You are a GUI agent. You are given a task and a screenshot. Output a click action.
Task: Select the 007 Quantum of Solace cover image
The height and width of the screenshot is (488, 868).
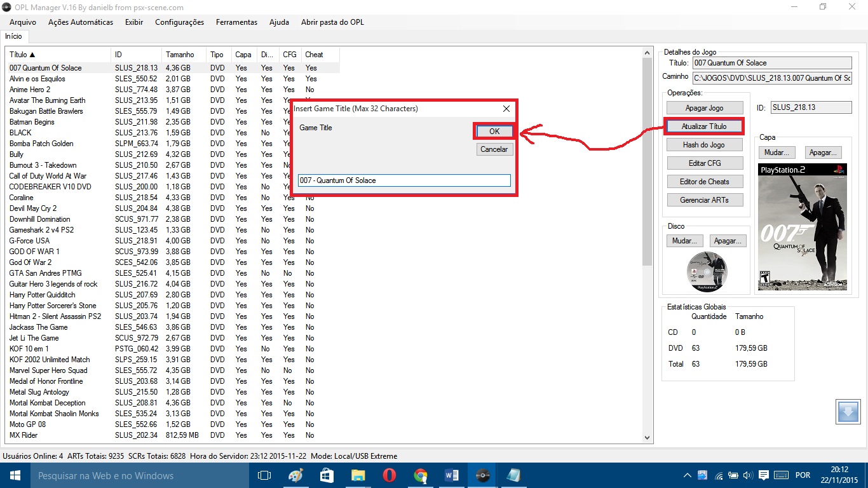(802, 227)
